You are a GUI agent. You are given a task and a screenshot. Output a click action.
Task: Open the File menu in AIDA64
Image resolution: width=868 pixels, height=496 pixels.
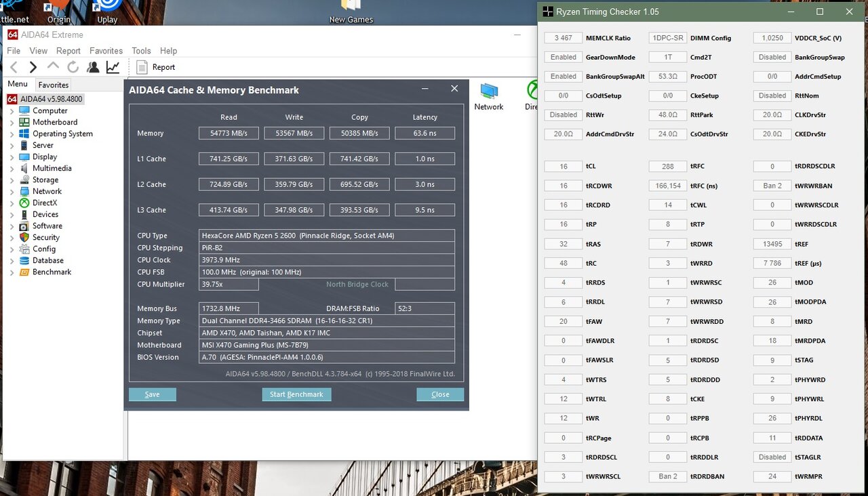(x=14, y=51)
